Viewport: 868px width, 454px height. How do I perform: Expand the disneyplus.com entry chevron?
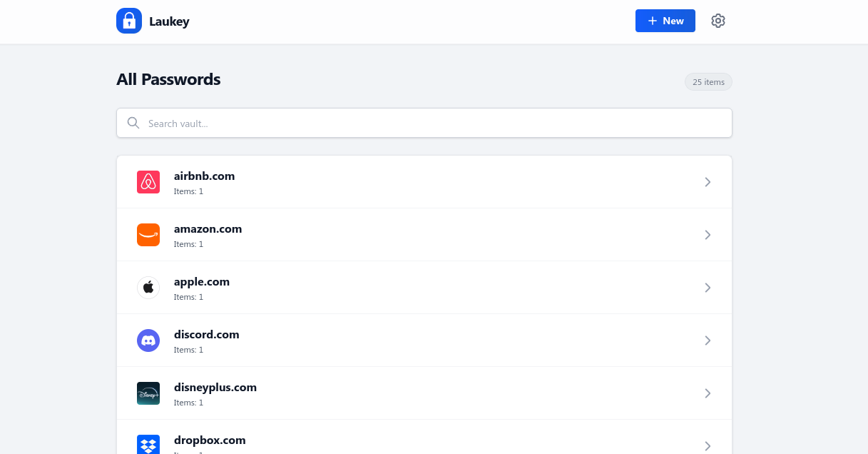[708, 393]
